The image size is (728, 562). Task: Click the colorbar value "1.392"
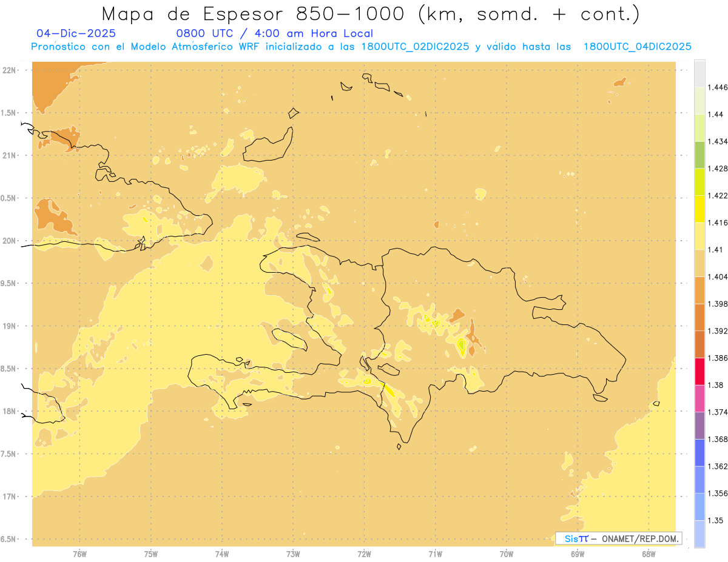pos(719,331)
